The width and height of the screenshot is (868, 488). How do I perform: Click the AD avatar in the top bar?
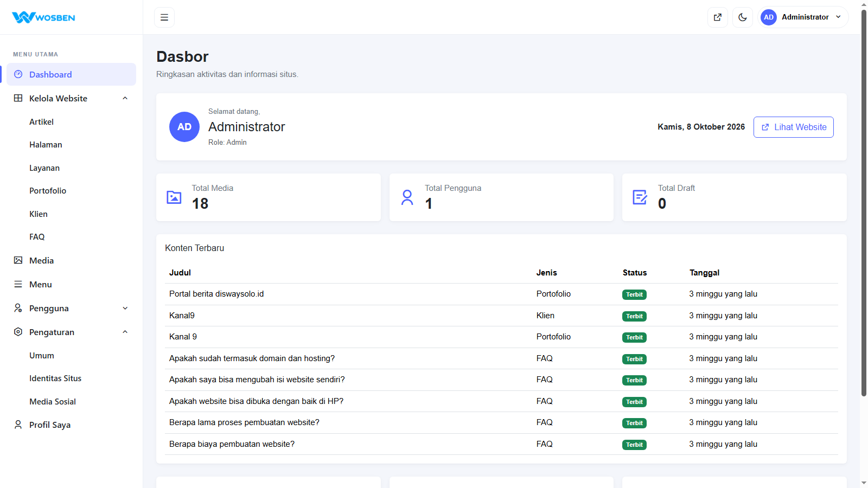click(769, 17)
